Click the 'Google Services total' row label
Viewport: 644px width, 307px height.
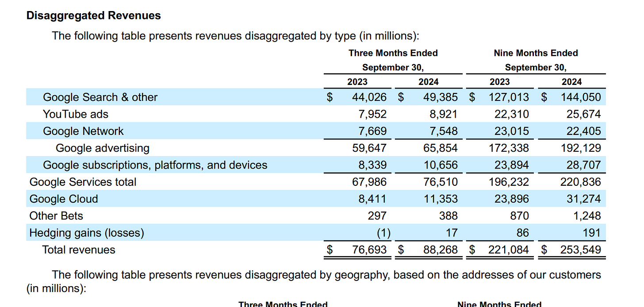coord(83,182)
